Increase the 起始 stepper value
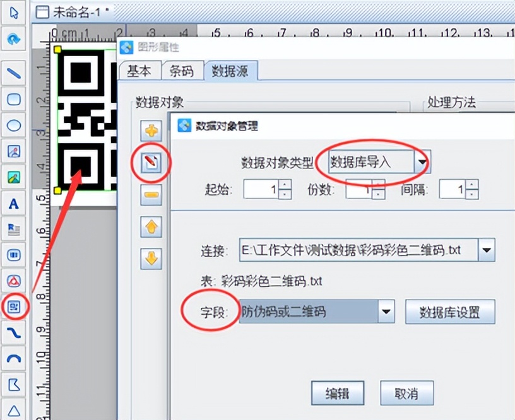This screenshot has height=420, width=515. (x=285, y=184)
